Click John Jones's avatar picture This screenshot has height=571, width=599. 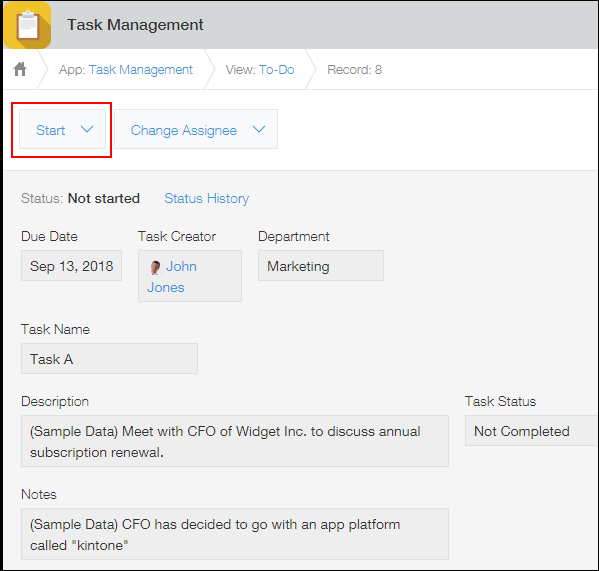point(155,267)
